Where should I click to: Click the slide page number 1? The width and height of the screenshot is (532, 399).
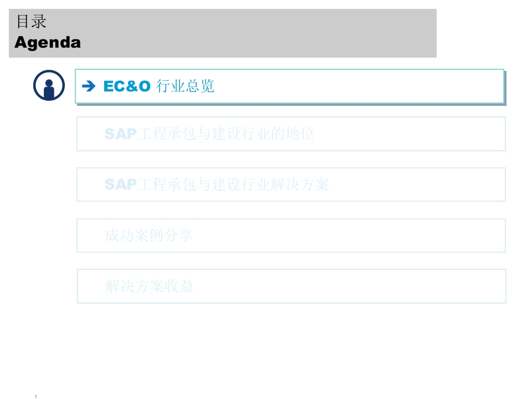35,396
